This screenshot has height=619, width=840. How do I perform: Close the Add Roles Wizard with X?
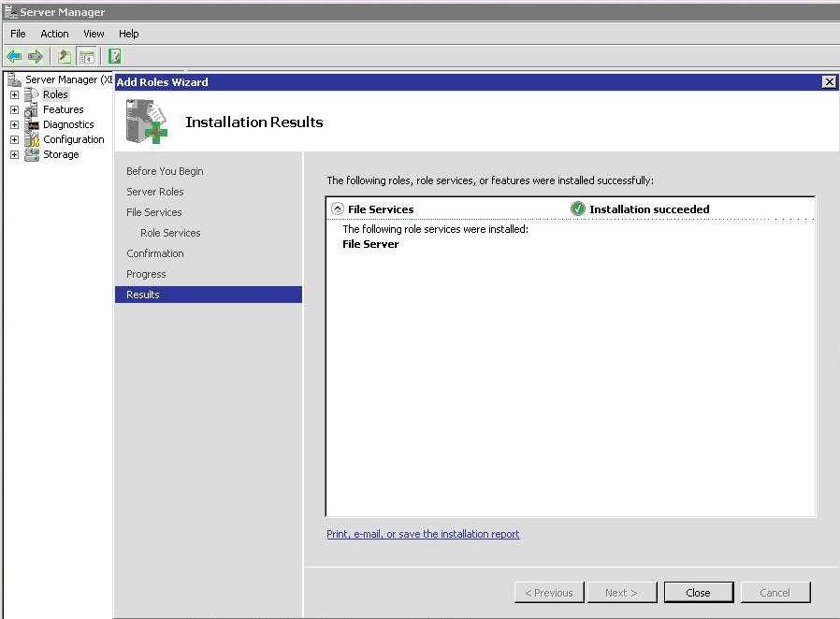tap(829, 82)
